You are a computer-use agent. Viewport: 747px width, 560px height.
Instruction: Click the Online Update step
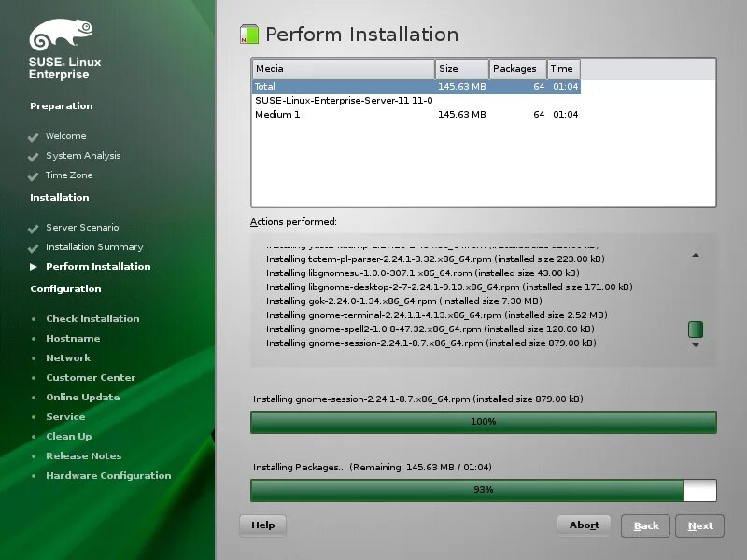tap(83, 397)
